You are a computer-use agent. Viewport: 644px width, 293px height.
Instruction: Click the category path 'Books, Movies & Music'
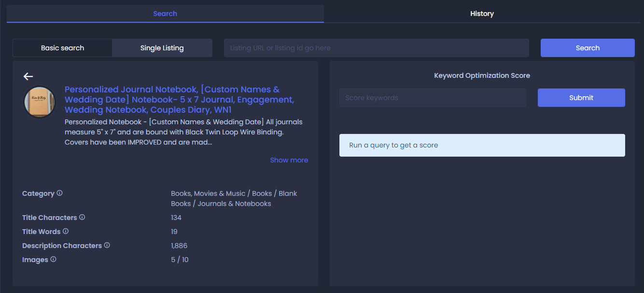[x=208, y=193]
